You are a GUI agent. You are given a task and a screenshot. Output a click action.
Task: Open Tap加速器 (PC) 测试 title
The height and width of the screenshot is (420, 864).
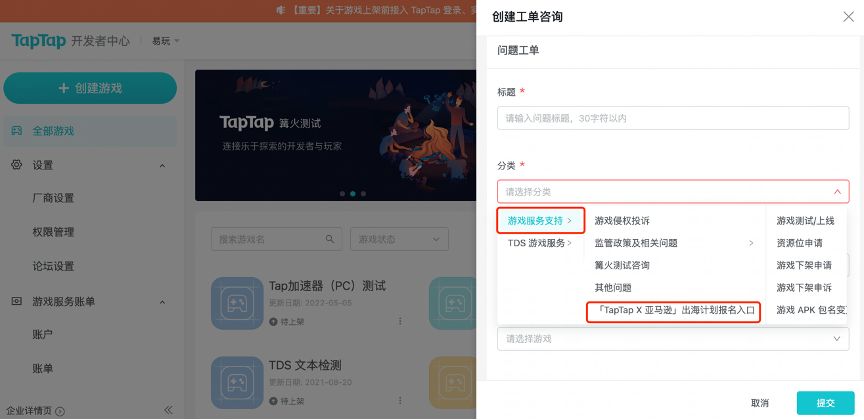[x=327, y=286]
